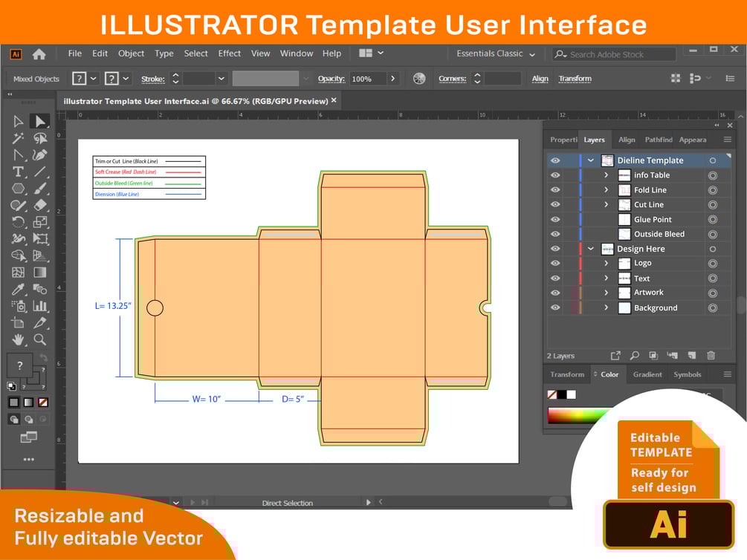Select the Paintbrush tool

[x=40, y=189]
